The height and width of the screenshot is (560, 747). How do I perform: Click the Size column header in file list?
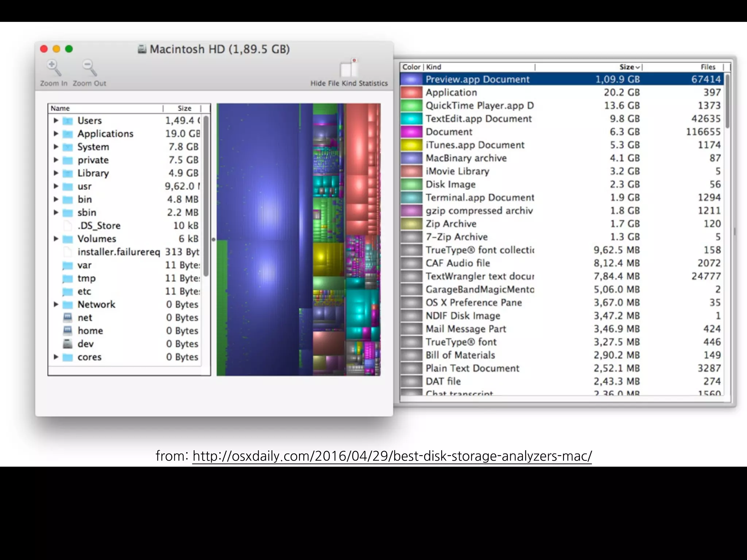tap(182, 108)
